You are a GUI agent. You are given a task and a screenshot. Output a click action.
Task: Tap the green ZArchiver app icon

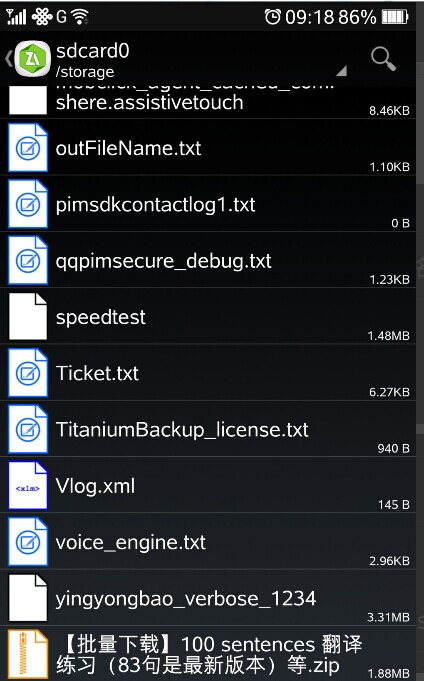pyautogui.click(x=33, y=59)
